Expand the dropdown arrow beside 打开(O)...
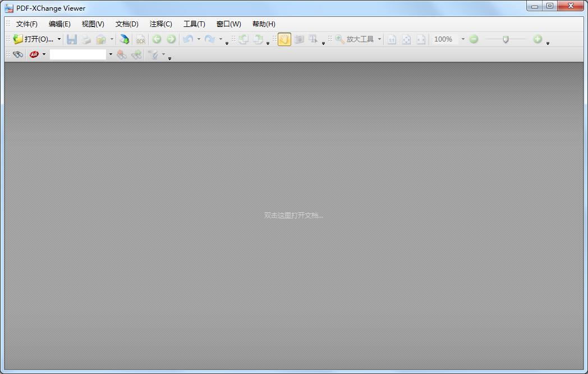Image resolution: width=588 pixels, height=374 pixels. (59, 39)
